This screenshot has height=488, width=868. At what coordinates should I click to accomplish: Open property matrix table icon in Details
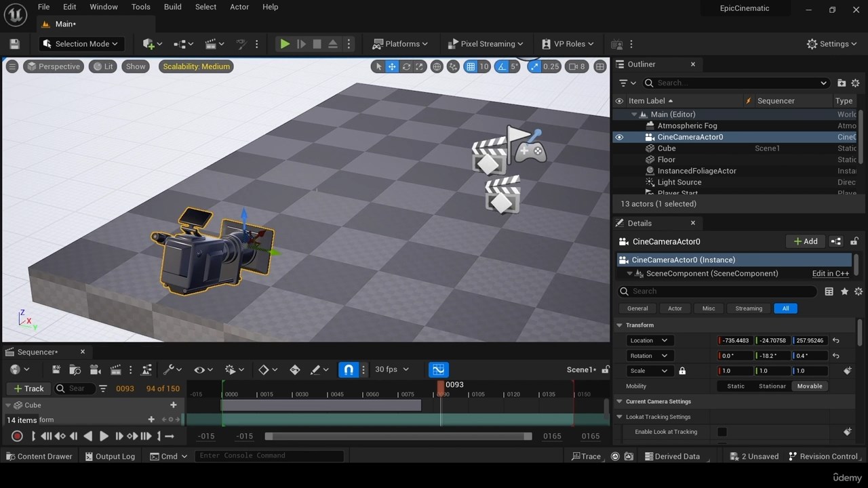point(829,291)
